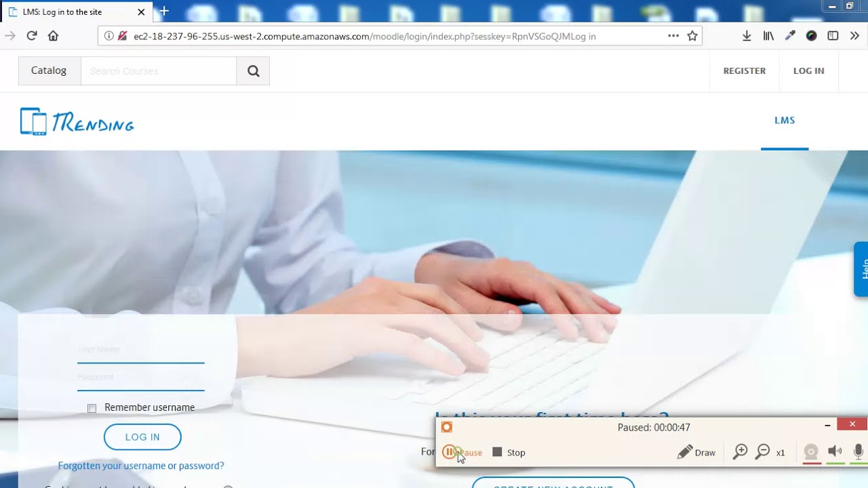This screenshot has width=868, height=488.
Task: Minimize the browser window
Action: point(833,6)
